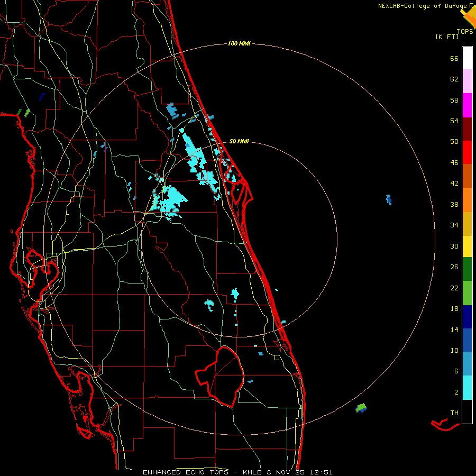Click the bright orange legend swatch

click(467, 200)
